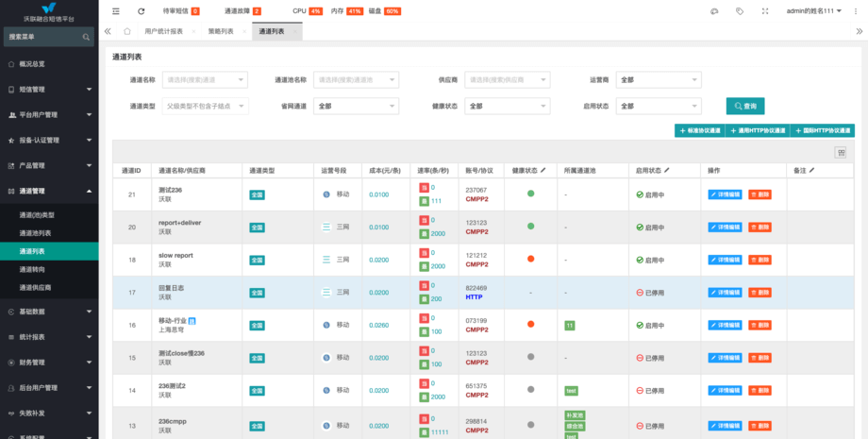Collapse the 通道管理 sidebar menu
868x439 pixels.
point(49,191)
